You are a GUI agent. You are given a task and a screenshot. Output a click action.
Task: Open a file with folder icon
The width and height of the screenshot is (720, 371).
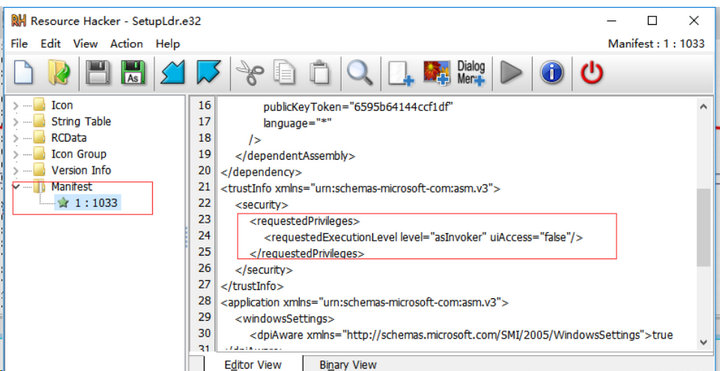(x=59, y=73)
